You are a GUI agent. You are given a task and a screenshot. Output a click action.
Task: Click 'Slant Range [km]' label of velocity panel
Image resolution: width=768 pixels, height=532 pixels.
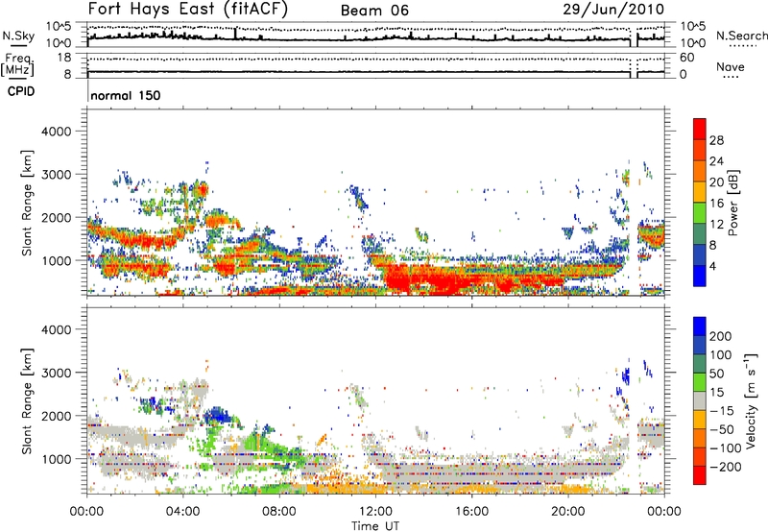coord(27,400)
